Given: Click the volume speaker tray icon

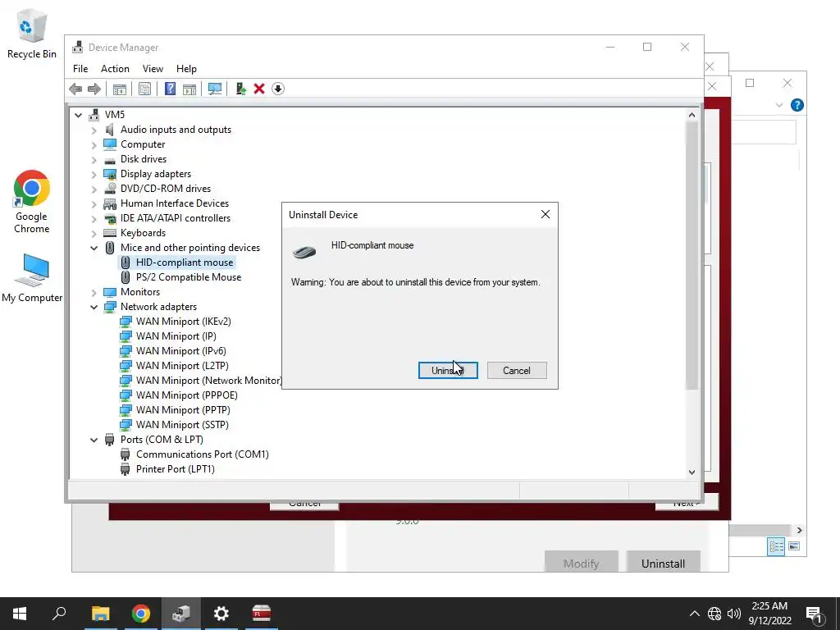Looking at the screenshot, I should click(734, 614).
